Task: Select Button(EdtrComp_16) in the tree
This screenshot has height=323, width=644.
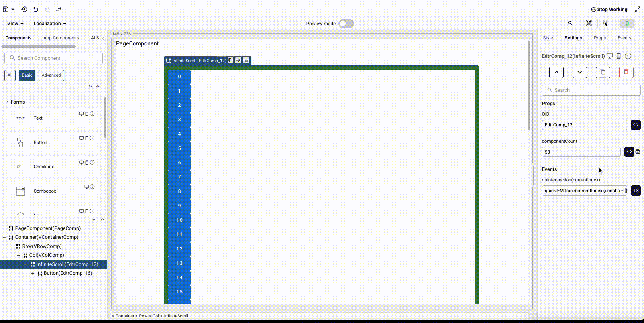Action: coord(68,273)
